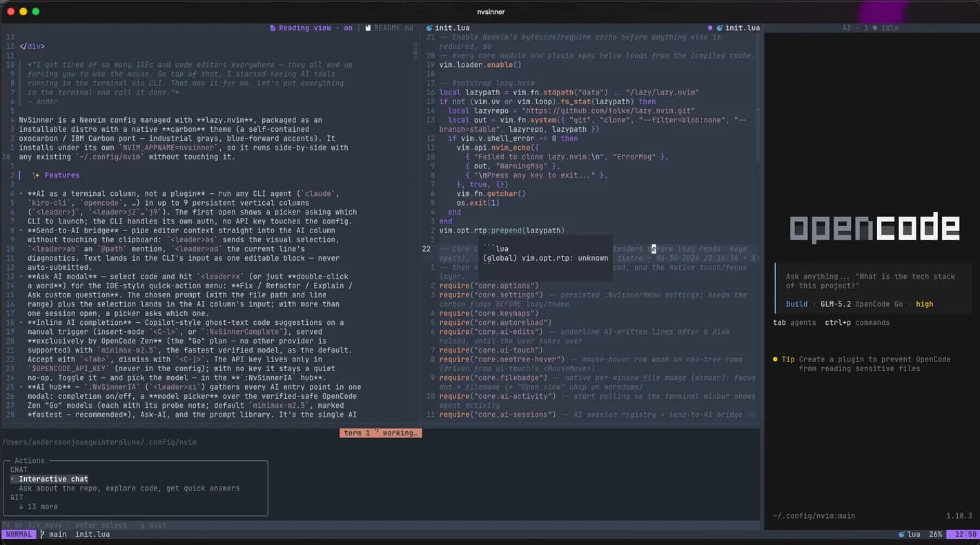Click the Features heading in README

coord(62,175)
